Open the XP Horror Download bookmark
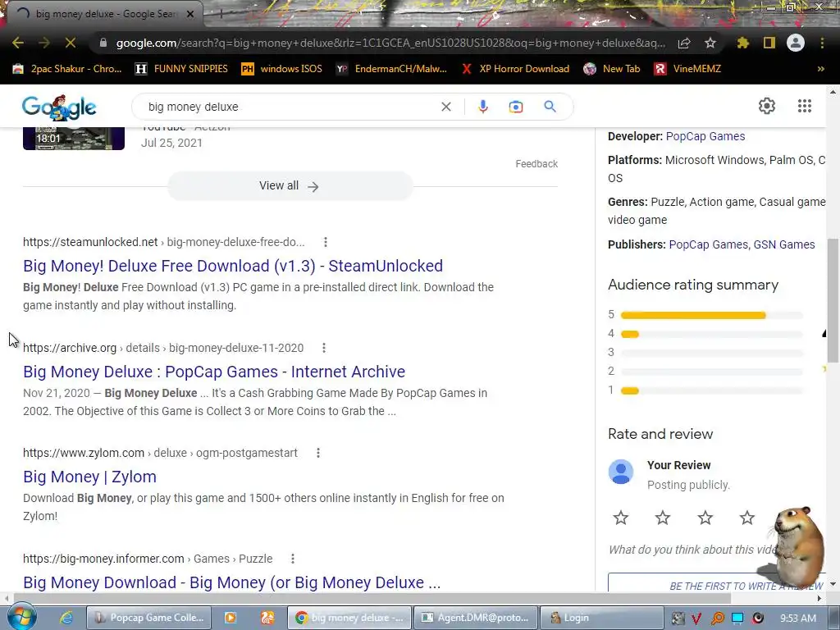The width and height of the screenshot is (840, 630). [x=515, y=69]
